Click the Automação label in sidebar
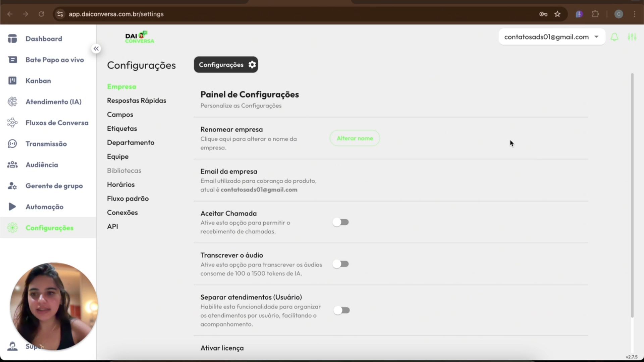 (45, 207)
